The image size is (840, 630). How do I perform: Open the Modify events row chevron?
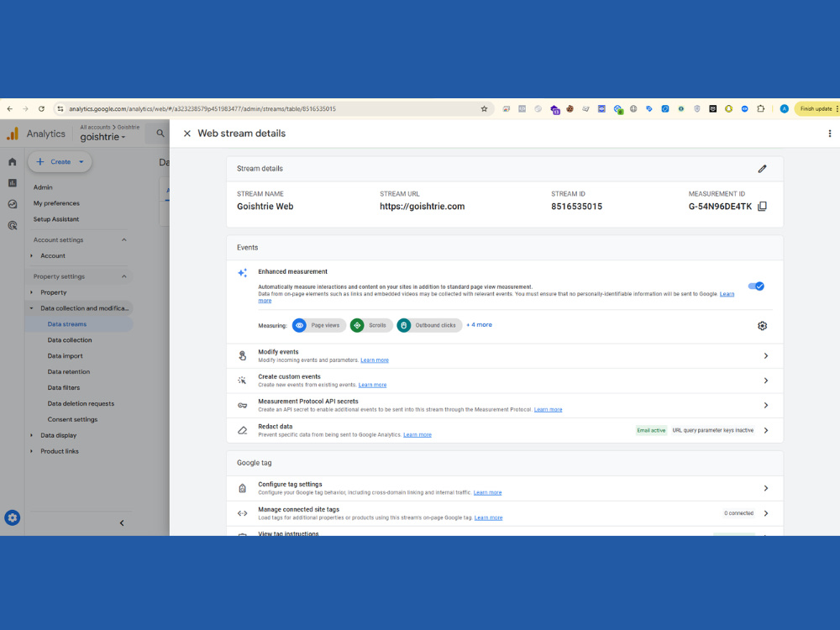pyautogui.click(x=765, y=355)
